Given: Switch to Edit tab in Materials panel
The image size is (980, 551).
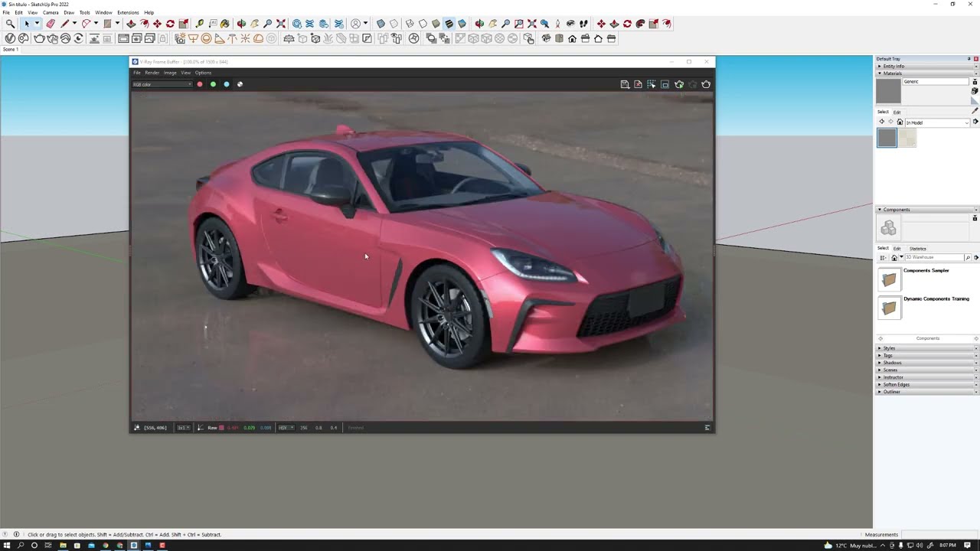Looking at the screenshot, I should 897,112.
